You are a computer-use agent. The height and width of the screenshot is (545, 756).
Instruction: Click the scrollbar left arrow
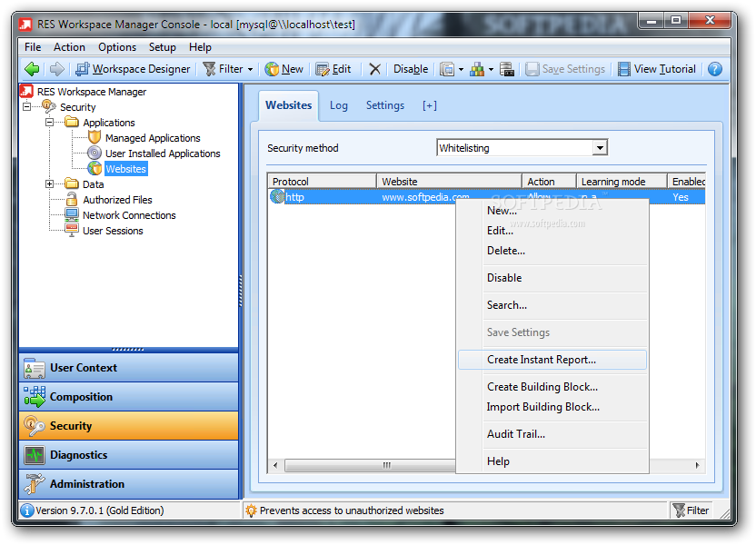coord(275,465)
